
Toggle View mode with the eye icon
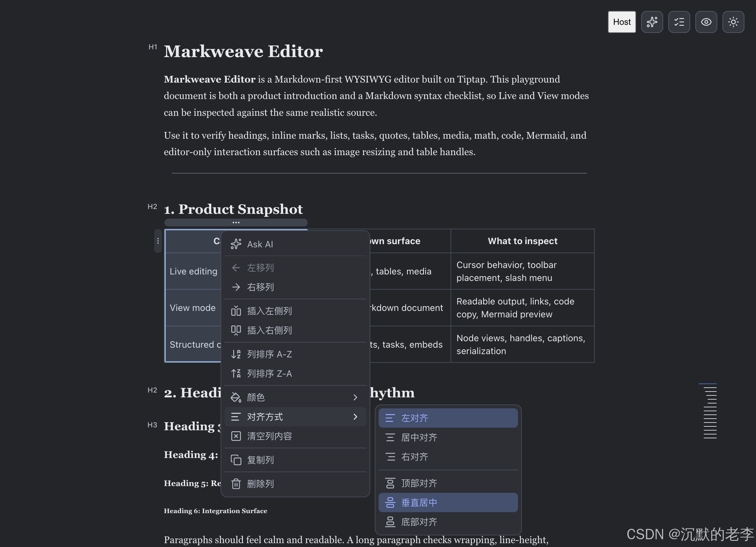(x=706, y=22)
